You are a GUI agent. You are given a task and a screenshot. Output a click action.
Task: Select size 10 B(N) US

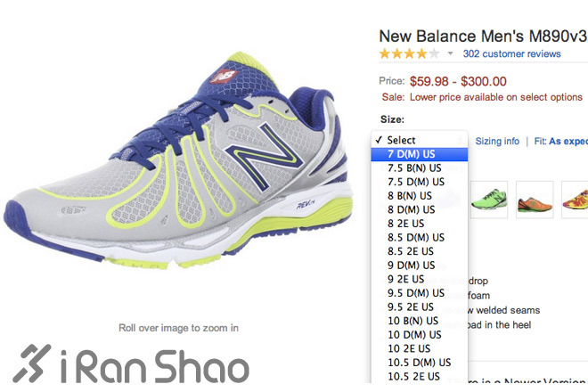(413, 321)
